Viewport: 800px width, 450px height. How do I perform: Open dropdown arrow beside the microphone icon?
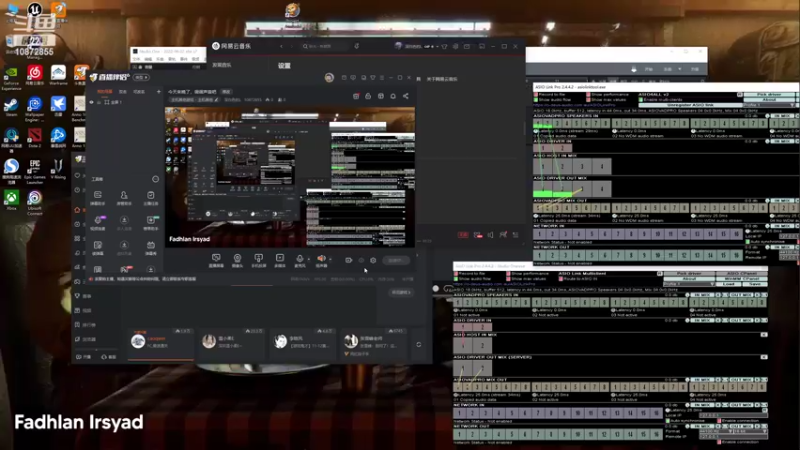(x=308, y=259)
